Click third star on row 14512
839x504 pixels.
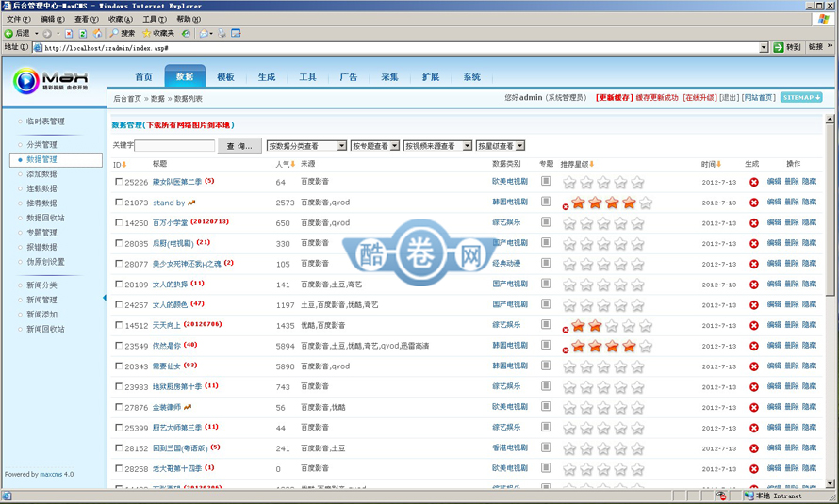[x=612, y=326]
